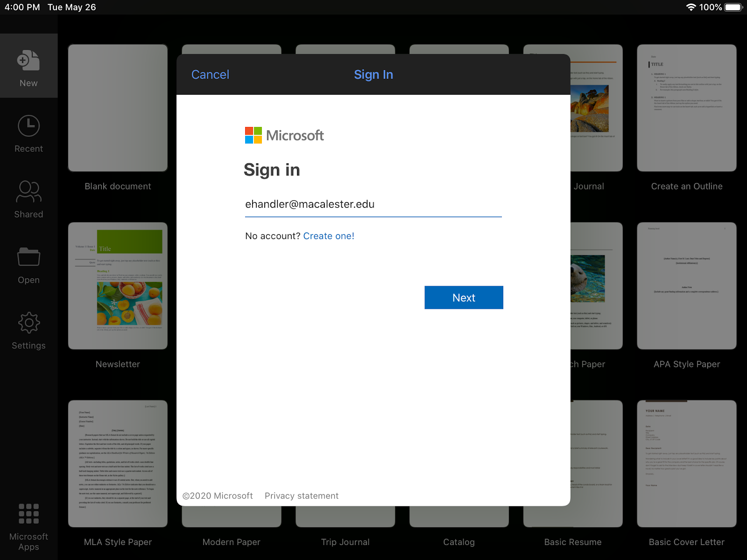
Task: Choose the APA Style Paper template
Action: pyautogui.click(x=687, y=286)
